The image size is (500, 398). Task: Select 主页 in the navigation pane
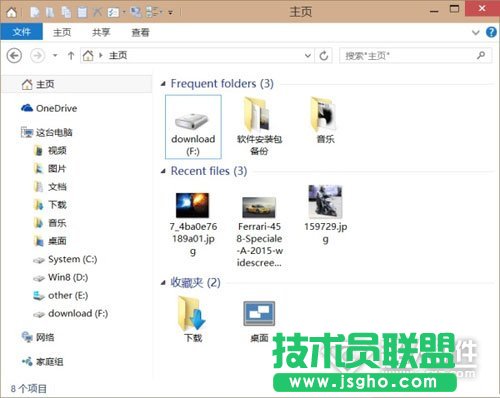77,84
